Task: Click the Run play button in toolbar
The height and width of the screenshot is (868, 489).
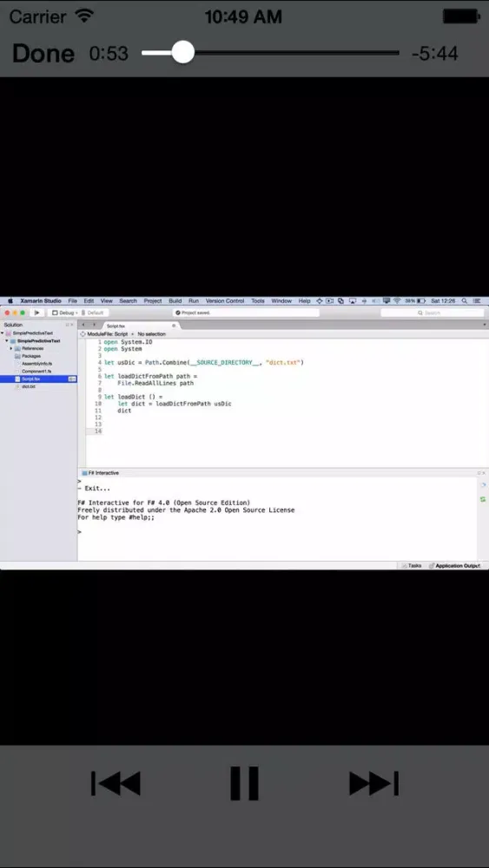Action: tap(36, 312)
